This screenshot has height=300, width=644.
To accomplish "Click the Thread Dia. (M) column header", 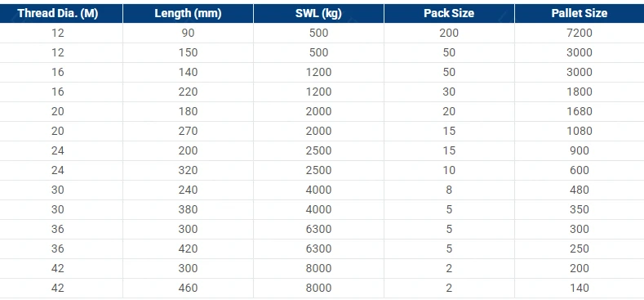I will [58, 13].
